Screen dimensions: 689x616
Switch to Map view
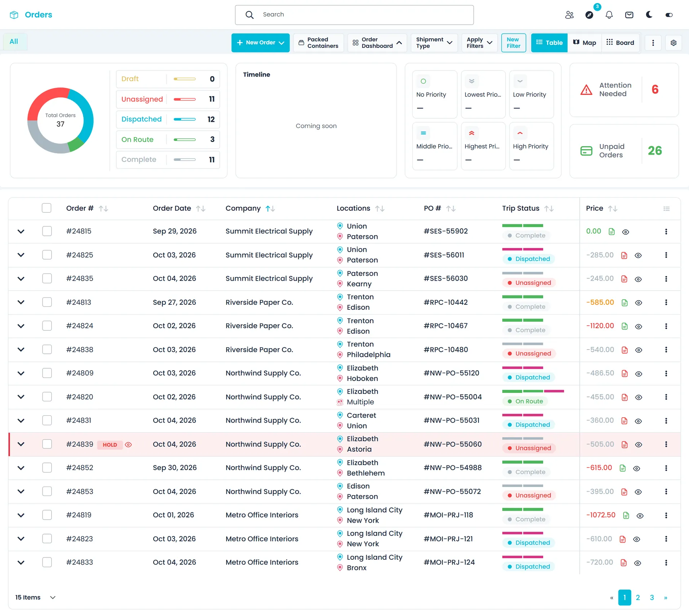pos(585,43)
